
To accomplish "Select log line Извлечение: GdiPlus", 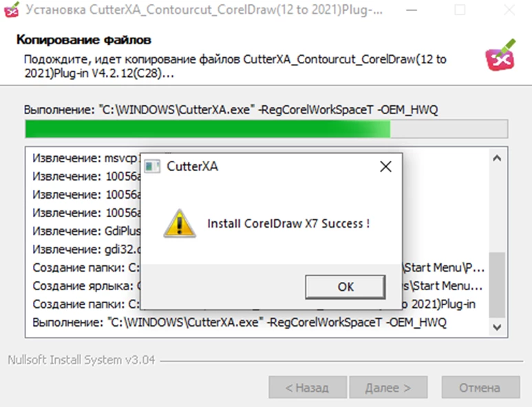I will (87, 231).
